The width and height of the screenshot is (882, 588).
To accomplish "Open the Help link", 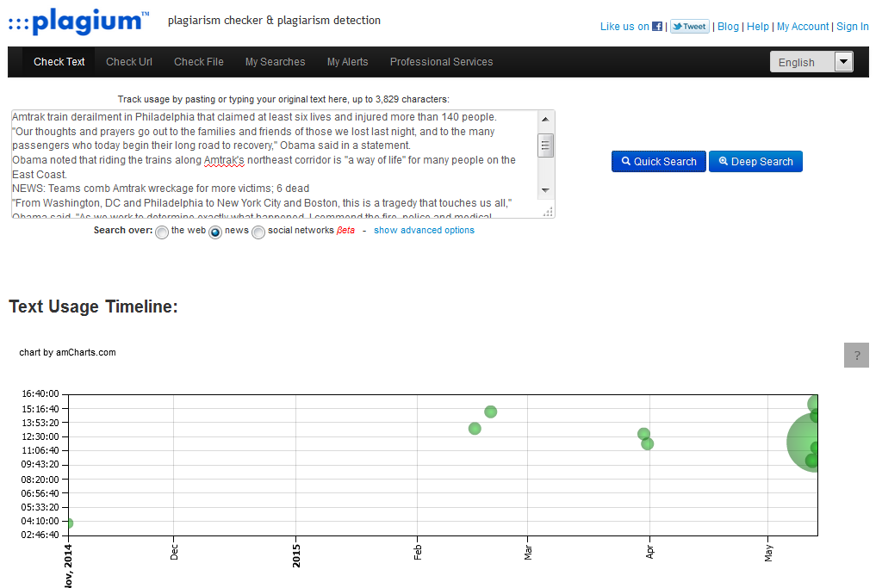I will [x=758, y=27].
